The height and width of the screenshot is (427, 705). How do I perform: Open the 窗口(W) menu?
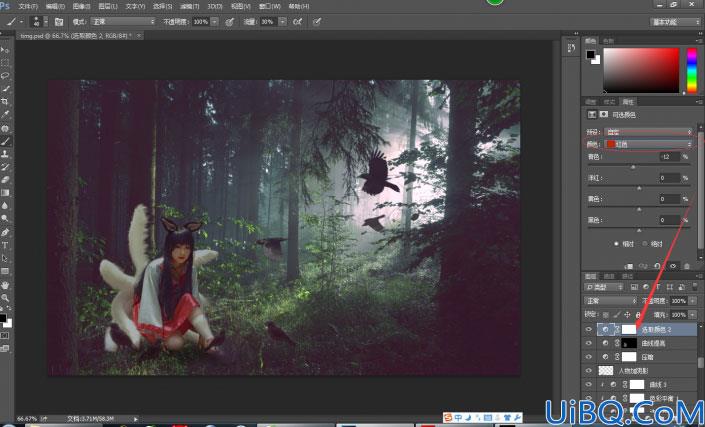point(270,6)
